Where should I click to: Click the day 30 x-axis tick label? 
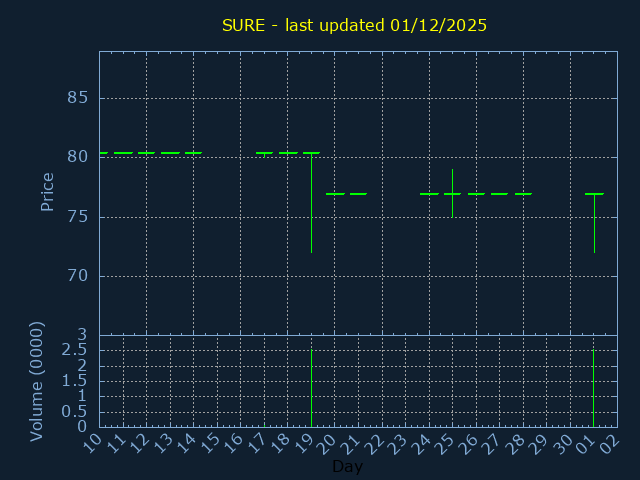(x=564, y=441)
